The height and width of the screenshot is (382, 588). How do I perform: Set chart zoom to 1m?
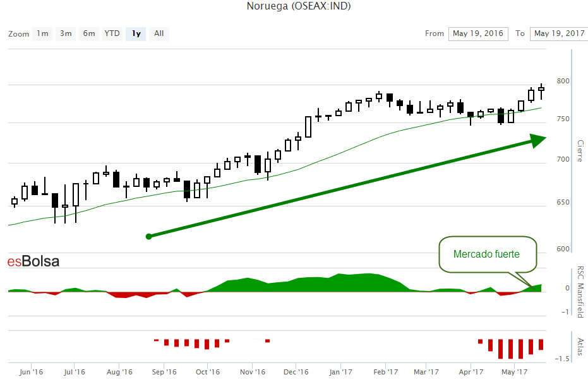coord(42,33)
